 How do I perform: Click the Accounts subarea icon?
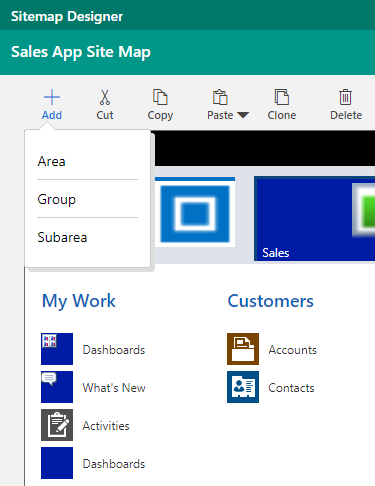coord(243,349)
